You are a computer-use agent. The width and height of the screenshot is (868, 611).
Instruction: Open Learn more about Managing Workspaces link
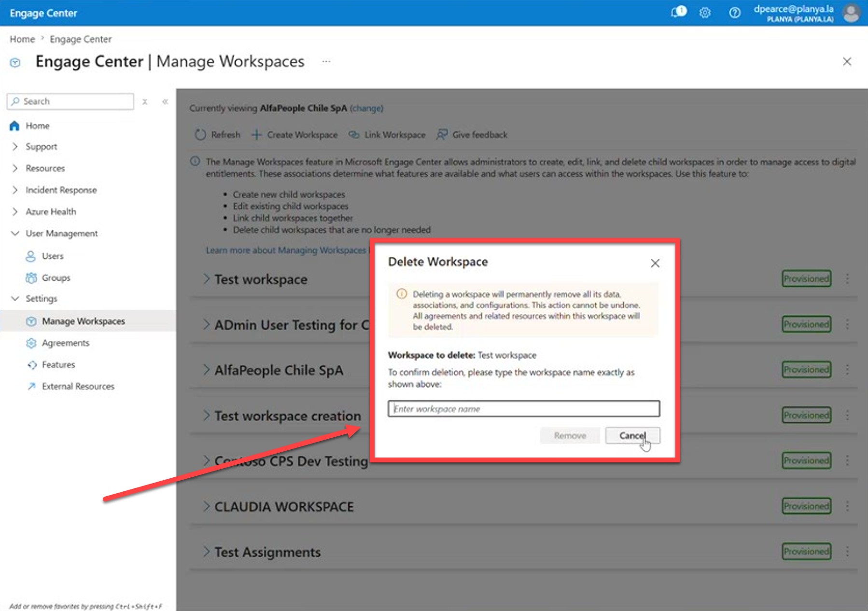pyautogui.click(x=286, y=250)
